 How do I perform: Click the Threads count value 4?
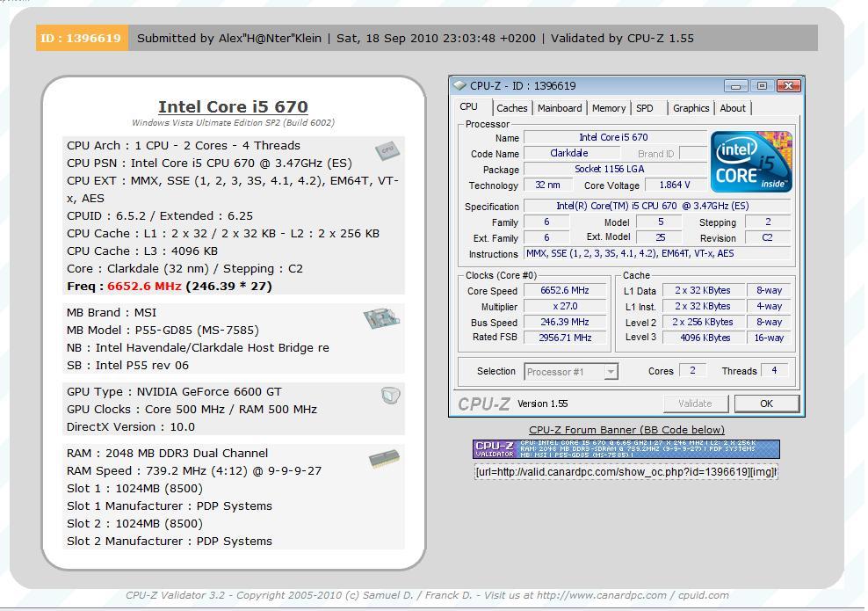[x=775, y=371]
